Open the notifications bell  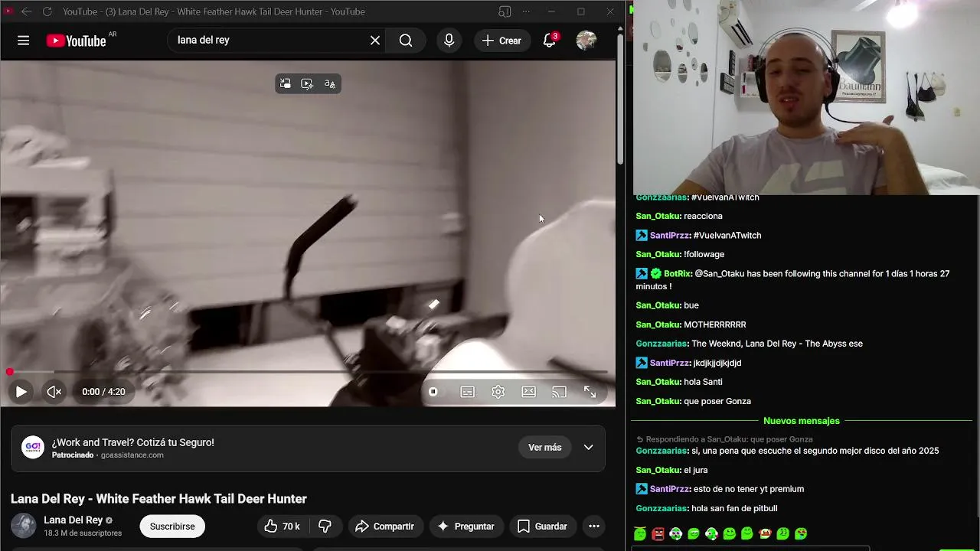tap(550, 41)
